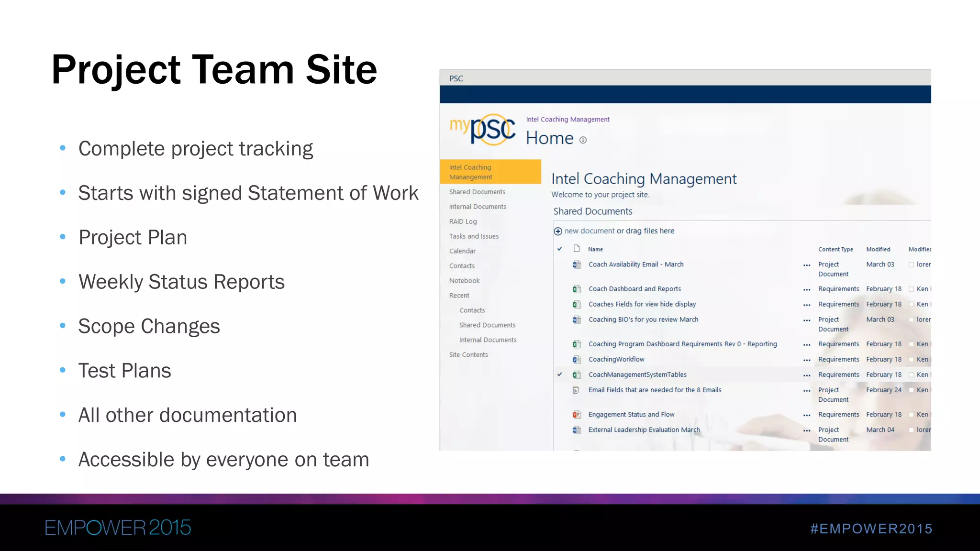The width and height of the screenshot is (980, 551).
Task: Toggle selection checkmark for CoachManagementSystemTables row
Action: (x=559, y=375)
